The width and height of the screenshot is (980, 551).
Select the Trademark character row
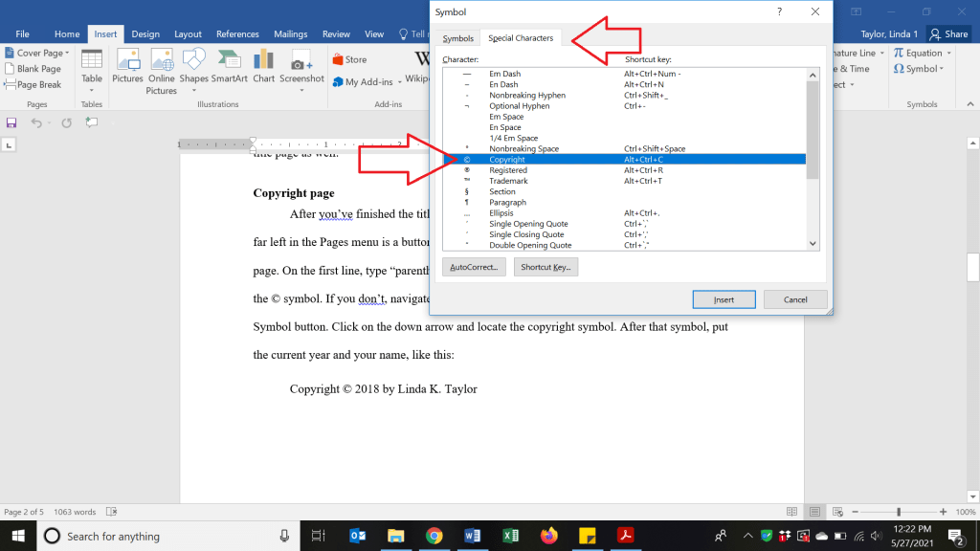[x=508, y=181]
